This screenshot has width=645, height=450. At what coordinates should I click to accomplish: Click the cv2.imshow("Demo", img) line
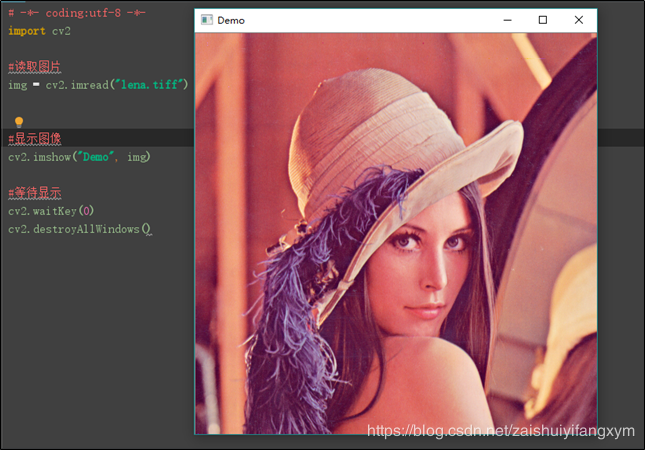pos(79,157)
